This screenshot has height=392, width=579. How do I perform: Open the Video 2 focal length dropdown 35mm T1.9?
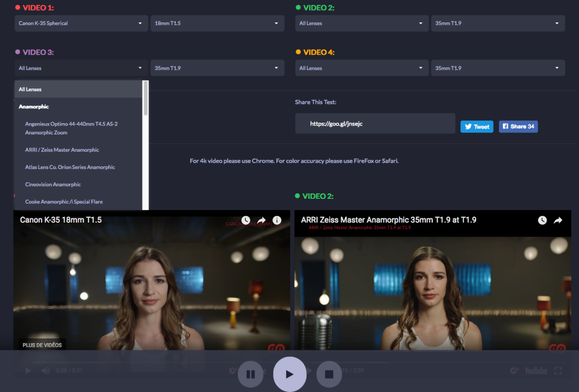pyautogui.click(x=498, y=23)
